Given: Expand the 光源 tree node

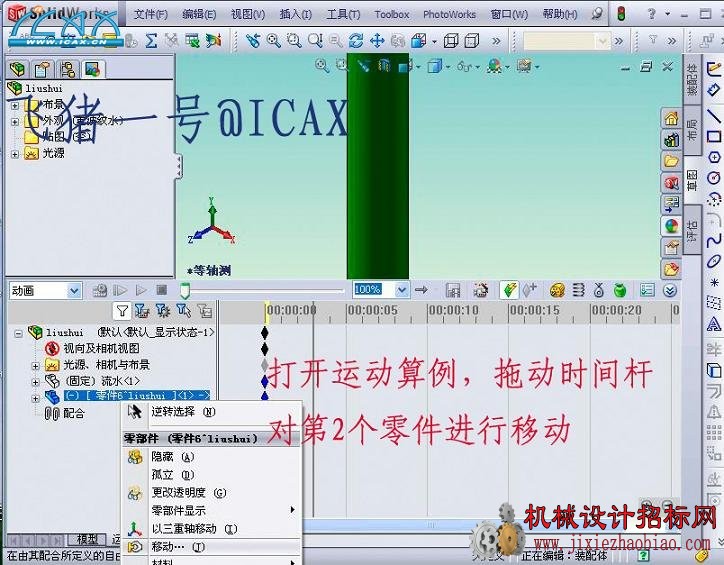Looking at the screenshot, I should [x=15, y=154].
